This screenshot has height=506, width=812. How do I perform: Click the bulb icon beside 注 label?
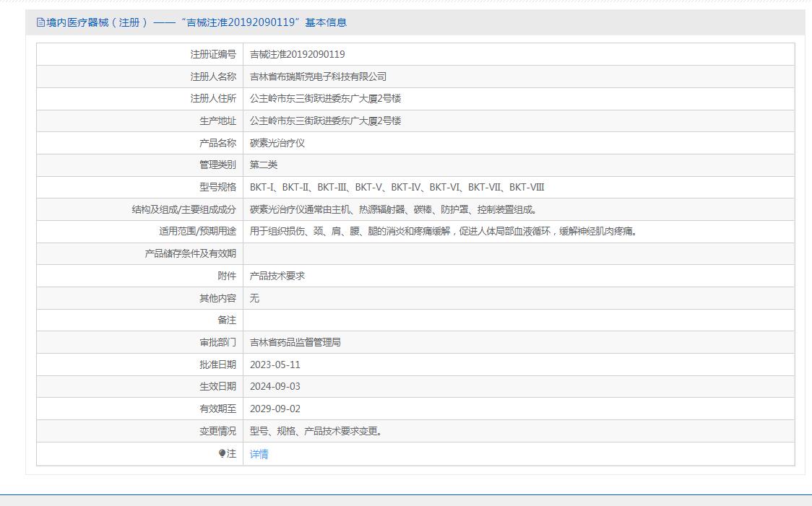tap(222, 453)
